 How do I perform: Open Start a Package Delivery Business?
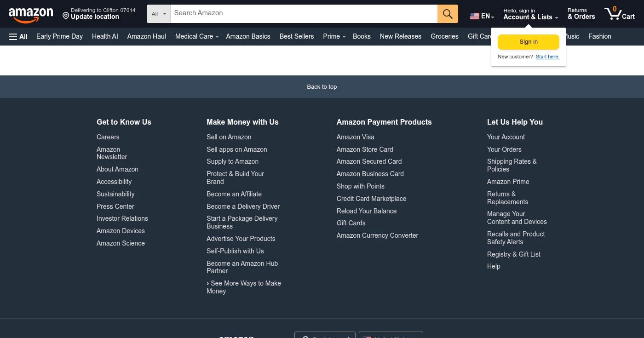[242, 222]
